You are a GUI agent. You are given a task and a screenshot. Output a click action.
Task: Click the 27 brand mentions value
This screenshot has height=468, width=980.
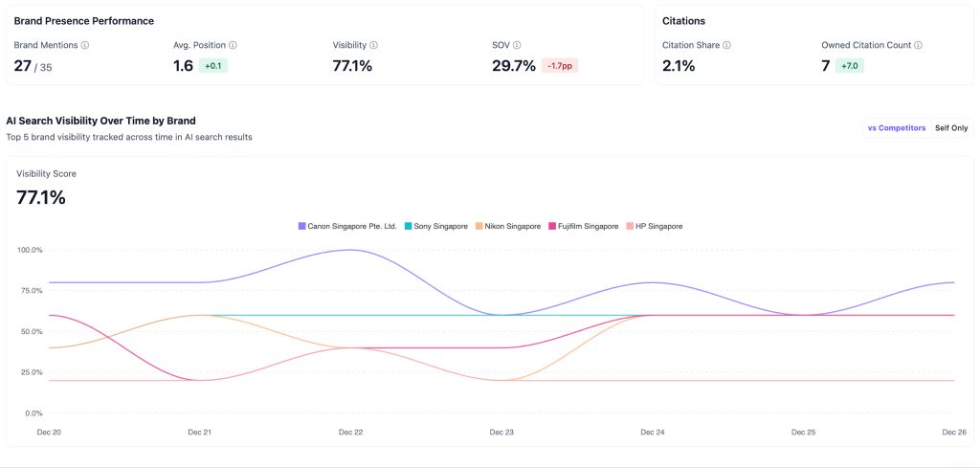coord(23,66)
